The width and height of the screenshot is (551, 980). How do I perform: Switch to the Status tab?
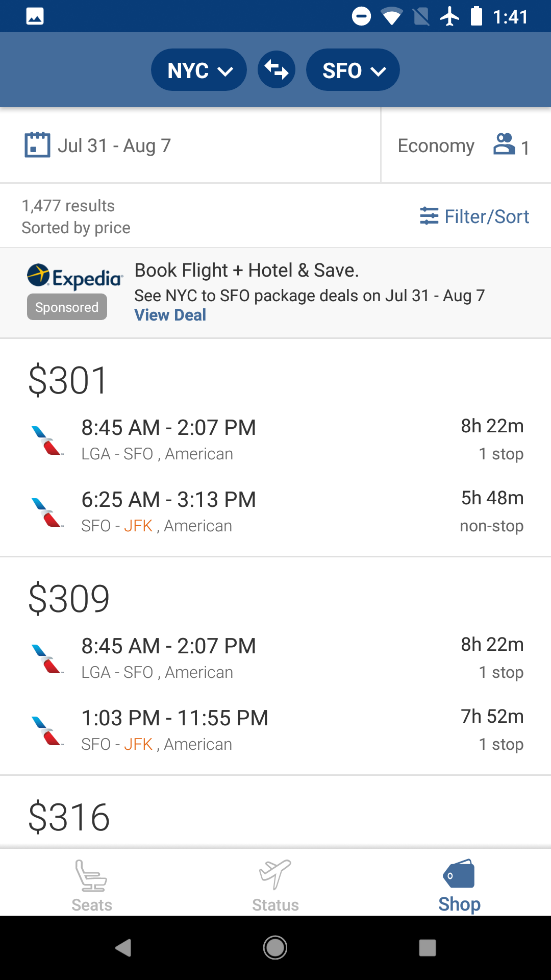pyautogui.click(x=275, y=885)
